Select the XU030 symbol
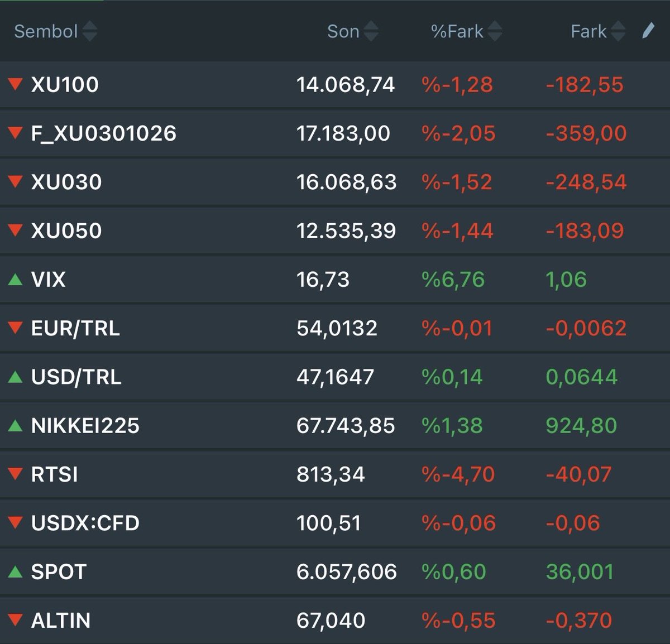Image resolution: width=670 pixels, height=644 pixels. [66, 182]
